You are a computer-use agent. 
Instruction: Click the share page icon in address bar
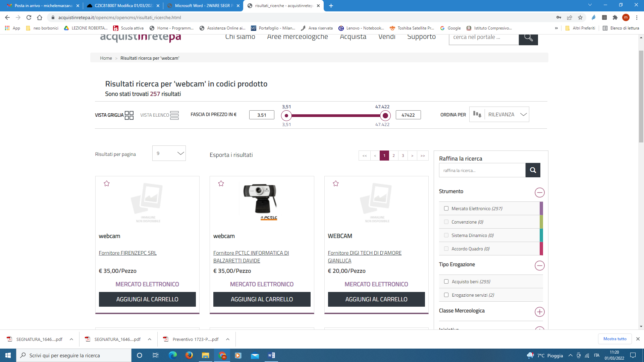570,17
